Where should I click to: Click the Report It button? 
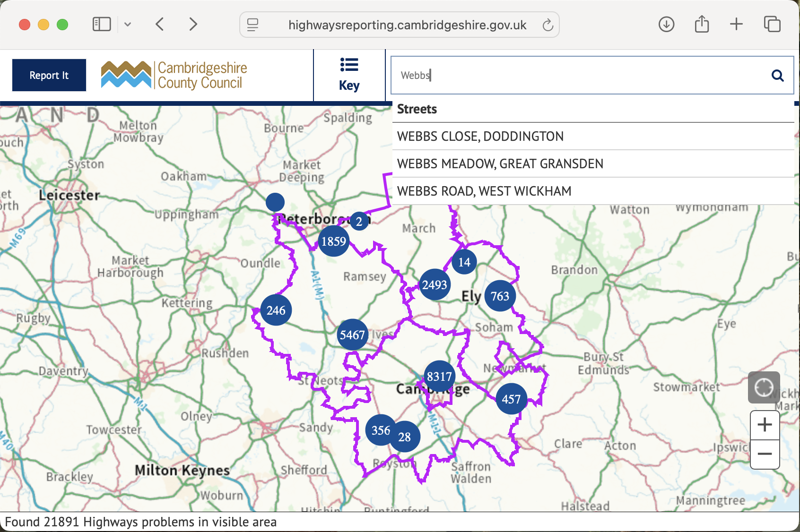click(49, 75)
